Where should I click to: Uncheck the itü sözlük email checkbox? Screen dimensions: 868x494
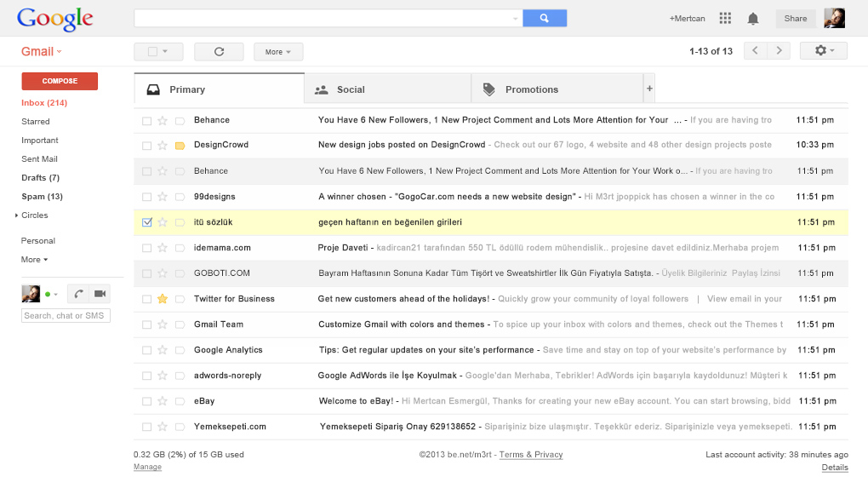point(147,222)
